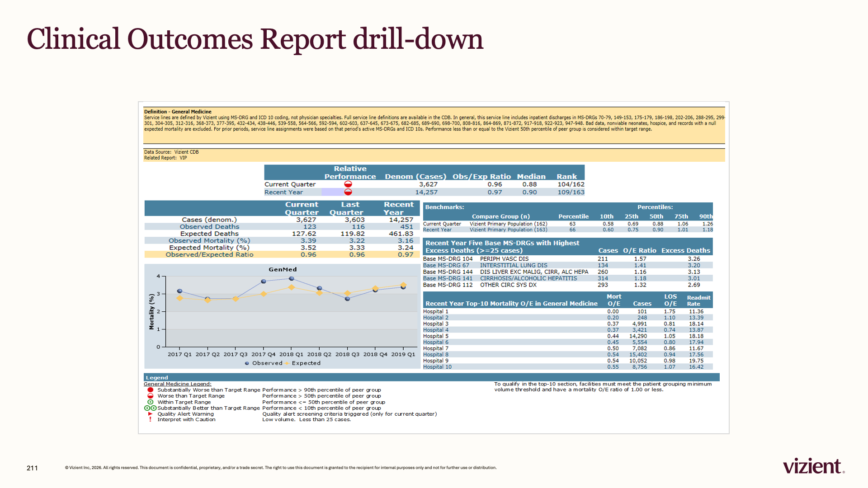Click the expected deaths value "461.83"
868x488 pixels.
(401, 234)
